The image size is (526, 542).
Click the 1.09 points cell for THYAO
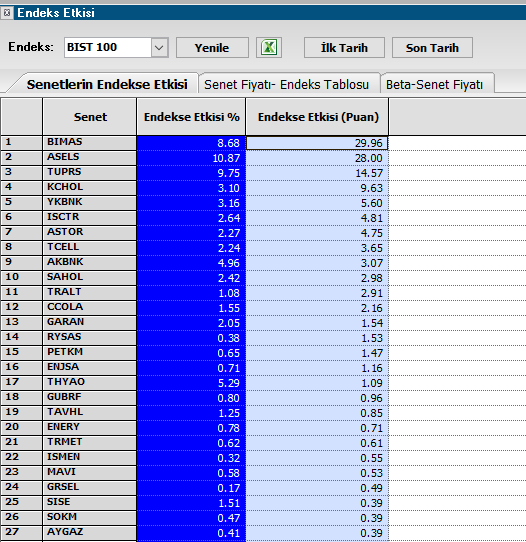pos(317,383)
